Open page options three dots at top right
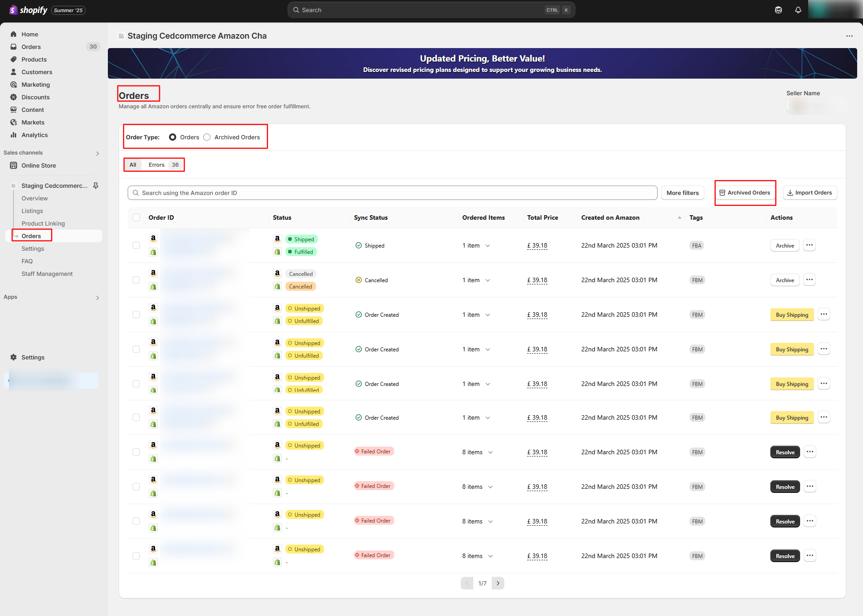This screenshot has width=863, height=616. pos(849,36)
